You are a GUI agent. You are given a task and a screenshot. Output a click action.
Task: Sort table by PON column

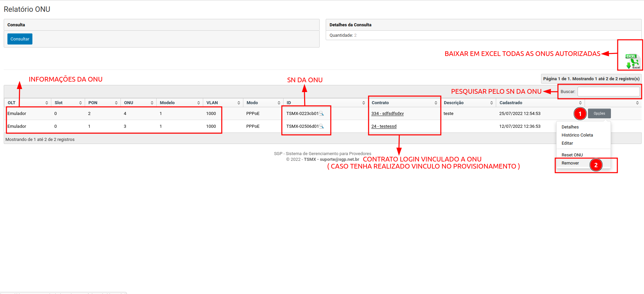[x=102, y=103]
